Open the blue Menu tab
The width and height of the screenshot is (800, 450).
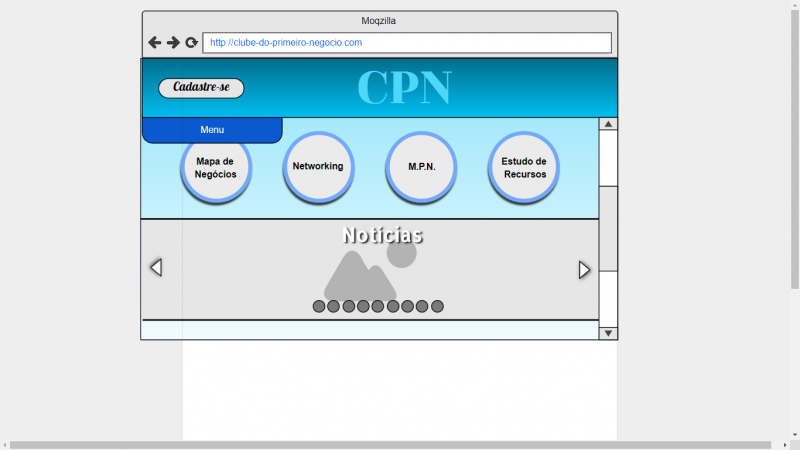coord(212,130)
